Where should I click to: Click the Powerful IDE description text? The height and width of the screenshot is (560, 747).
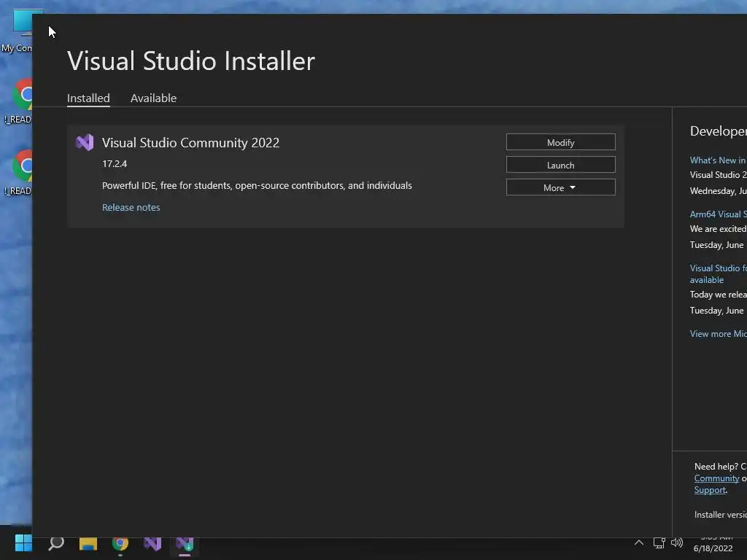click(257, 186)
